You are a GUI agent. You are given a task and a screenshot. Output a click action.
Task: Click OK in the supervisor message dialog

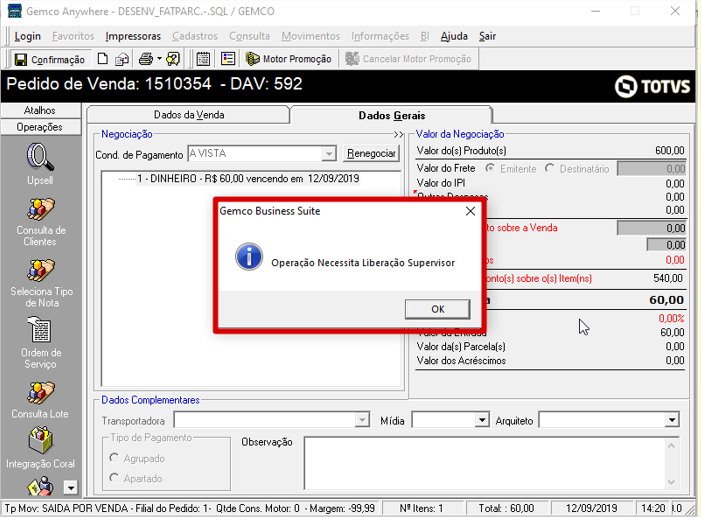click(x=438, y=309)
